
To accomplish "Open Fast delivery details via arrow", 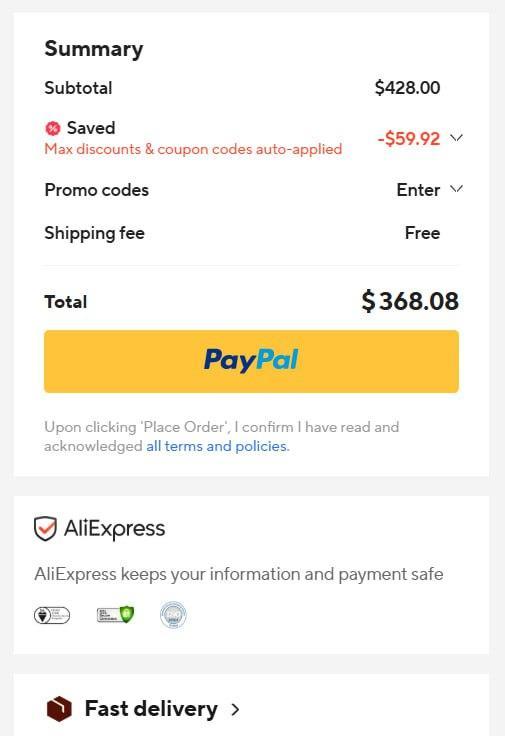I will [236, 709].
